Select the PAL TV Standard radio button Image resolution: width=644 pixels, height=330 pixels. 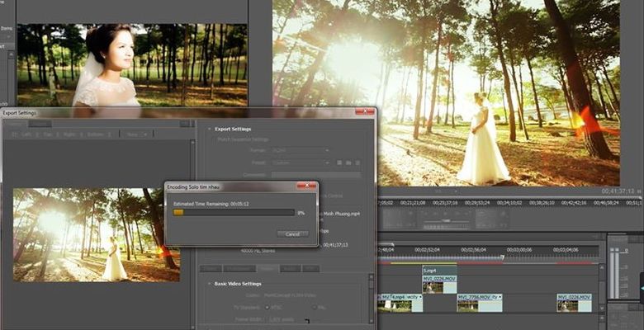(x=315, y=307)
